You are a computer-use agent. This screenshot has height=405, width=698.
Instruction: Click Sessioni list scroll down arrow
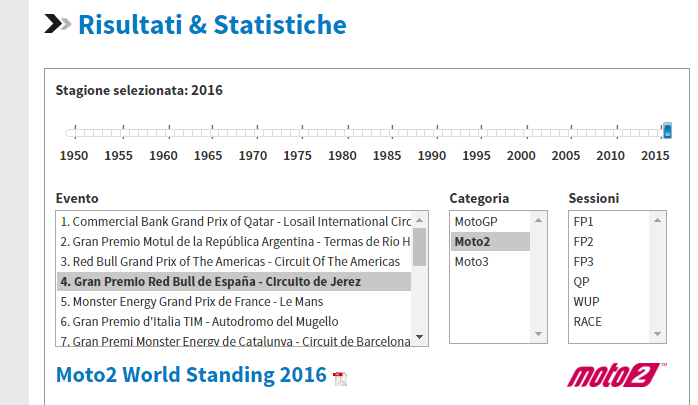click(657, 334)
